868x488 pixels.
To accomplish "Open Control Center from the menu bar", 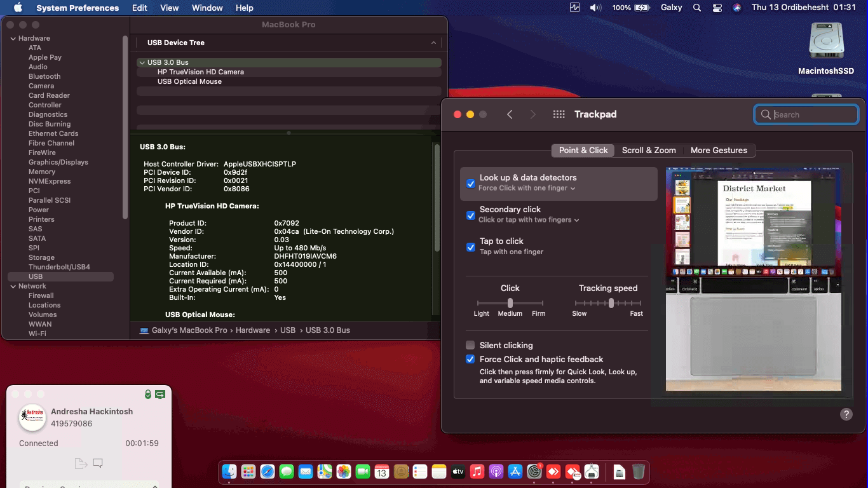I will tap(717, 8).
